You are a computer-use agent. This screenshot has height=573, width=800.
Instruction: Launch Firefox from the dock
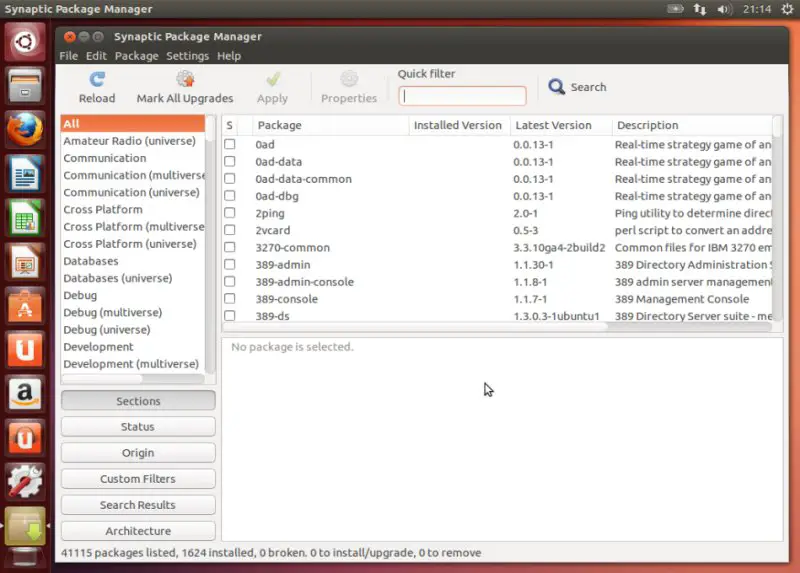coord(24,130)
